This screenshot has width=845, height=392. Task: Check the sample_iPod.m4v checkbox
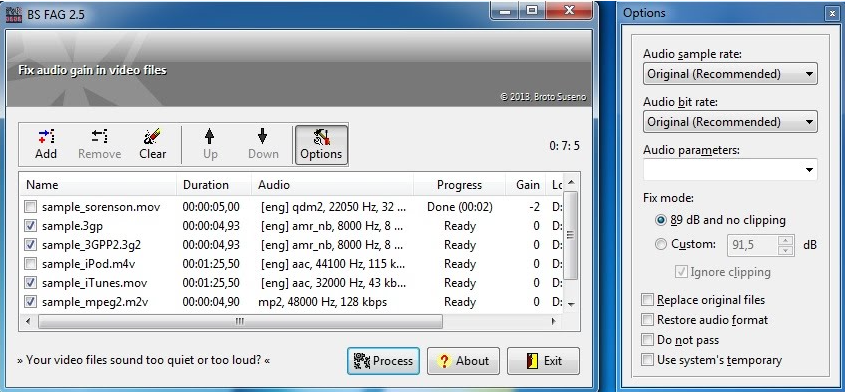click(31, 264)
